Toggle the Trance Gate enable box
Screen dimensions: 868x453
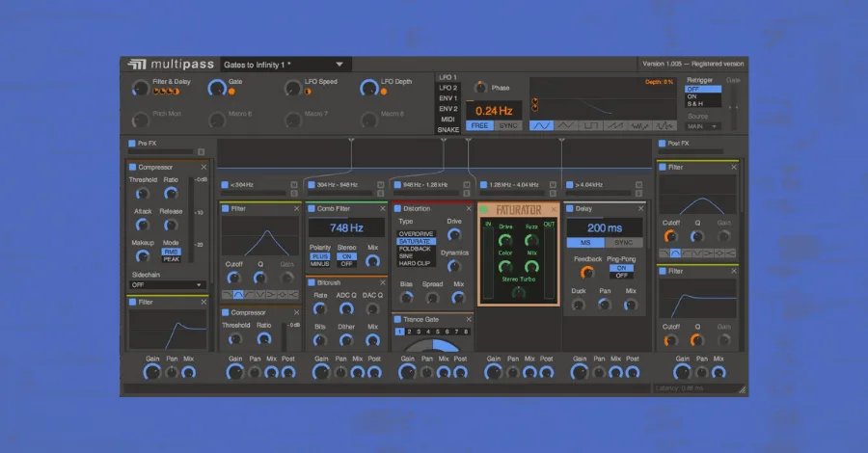[397, 319]
